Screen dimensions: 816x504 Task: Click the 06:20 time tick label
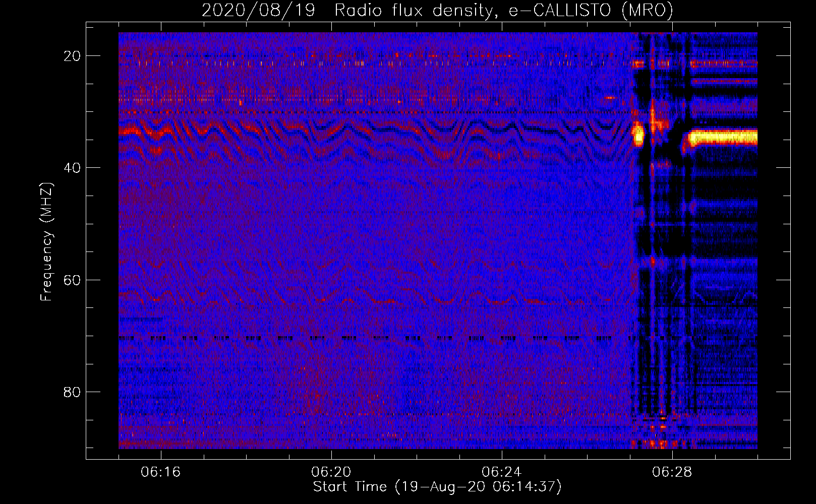[x=331, y=472]
